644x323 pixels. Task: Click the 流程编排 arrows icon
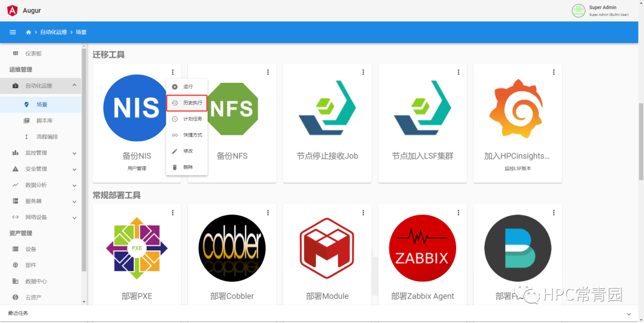27,136
